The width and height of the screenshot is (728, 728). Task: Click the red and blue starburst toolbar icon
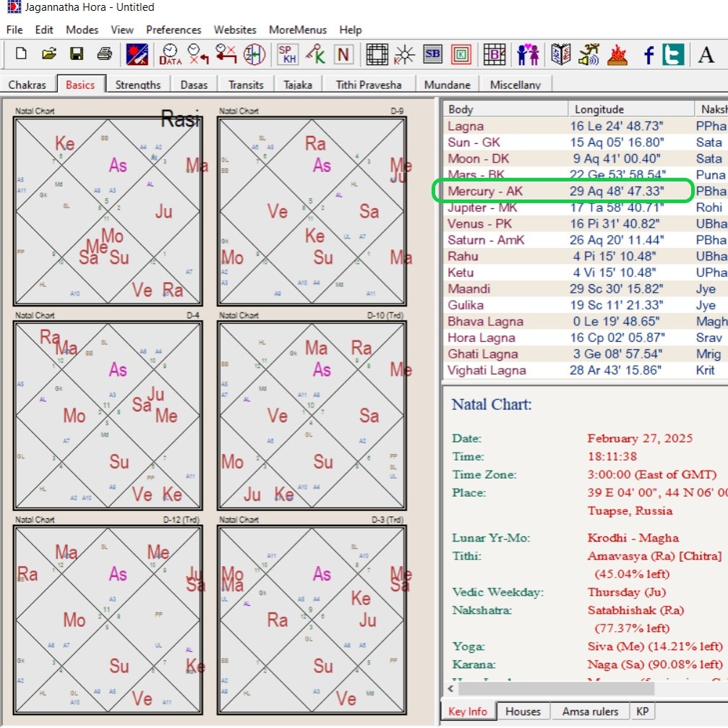pos(137,54)
